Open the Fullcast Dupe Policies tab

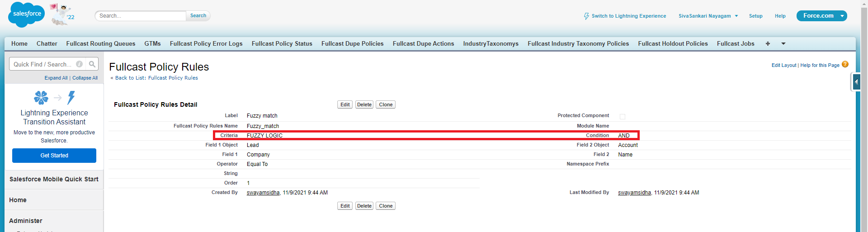(x=353, y=43)
